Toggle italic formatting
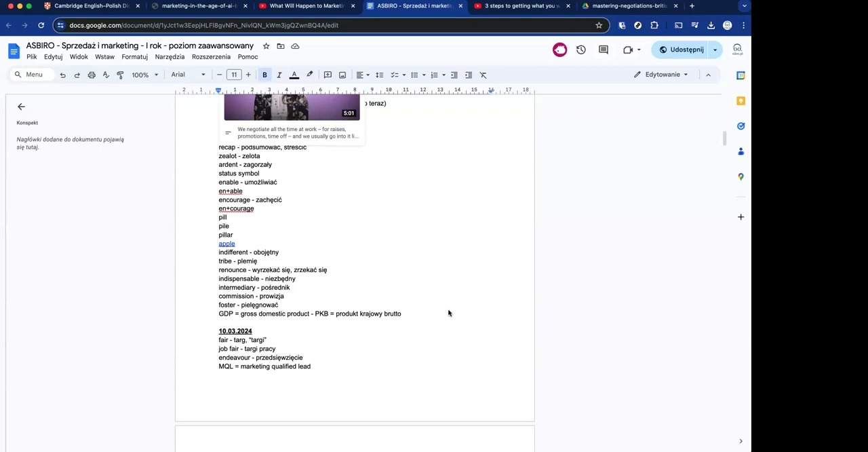The height and width of the screenshot is (452, 868). (279, 75)
